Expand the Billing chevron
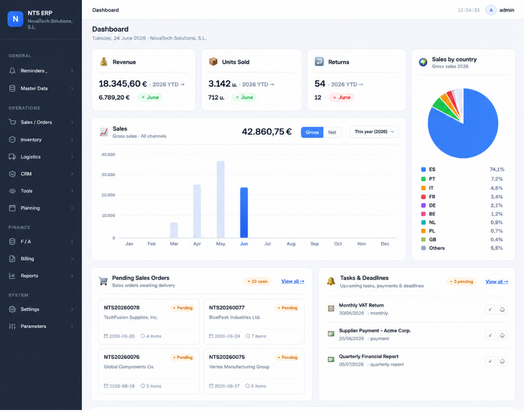 [x=72, y=259]
